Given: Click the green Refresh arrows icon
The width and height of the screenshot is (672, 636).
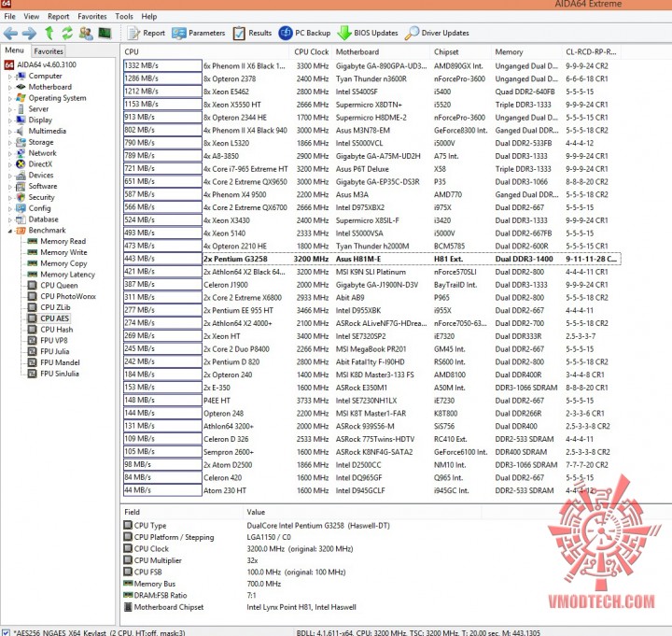Looking at the screenshot, I should point(67,33).
